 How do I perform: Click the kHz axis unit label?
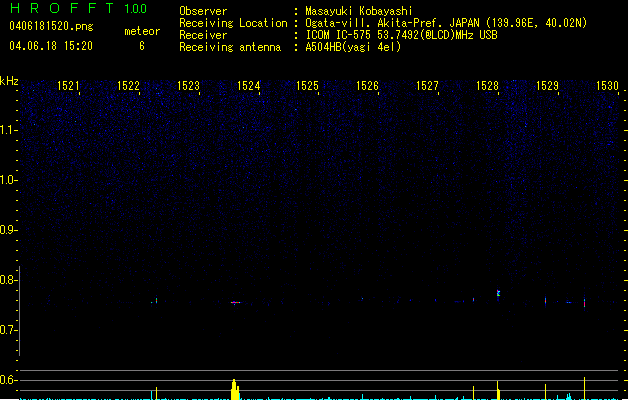tap(9, 81)
